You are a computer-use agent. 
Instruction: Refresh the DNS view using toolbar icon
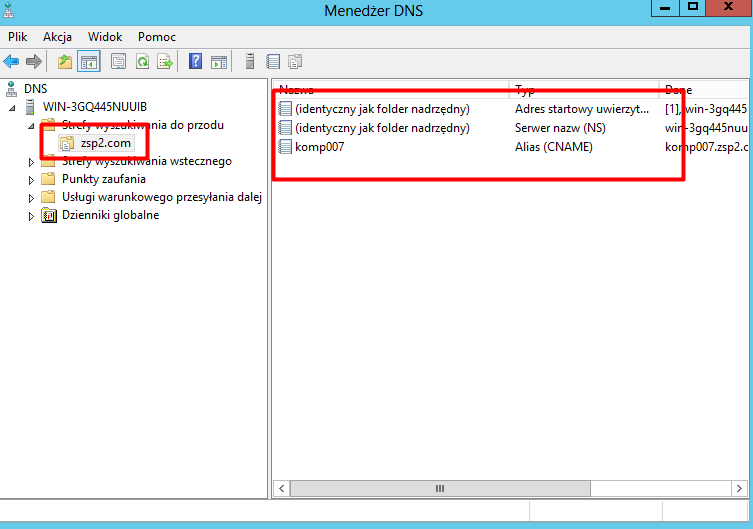pos(142,62)
